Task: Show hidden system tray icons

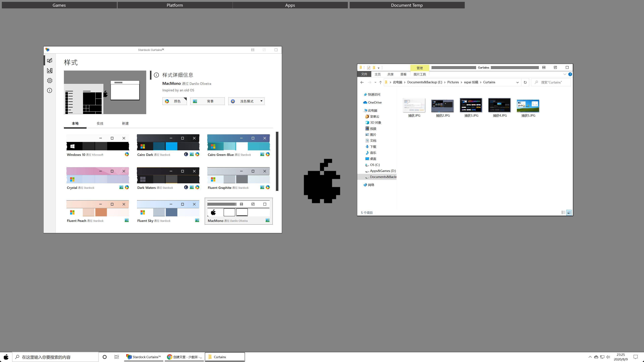Action: coord(590,357)
